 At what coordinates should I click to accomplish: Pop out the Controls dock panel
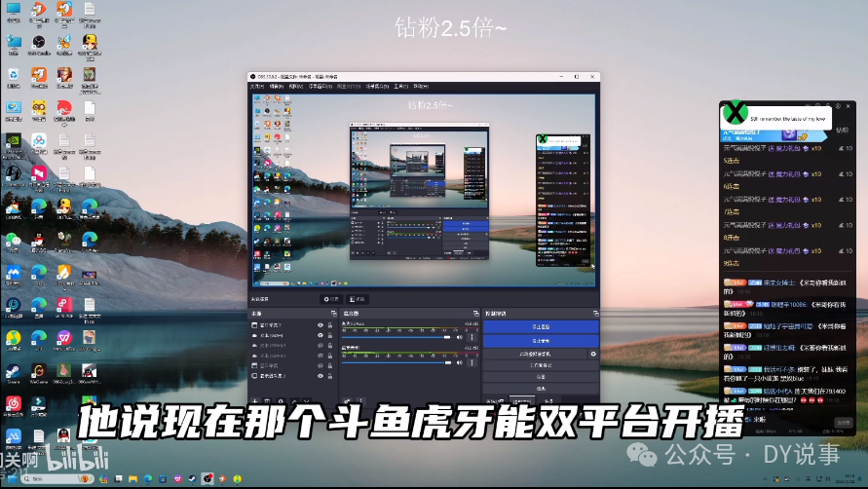coord(595,314)
